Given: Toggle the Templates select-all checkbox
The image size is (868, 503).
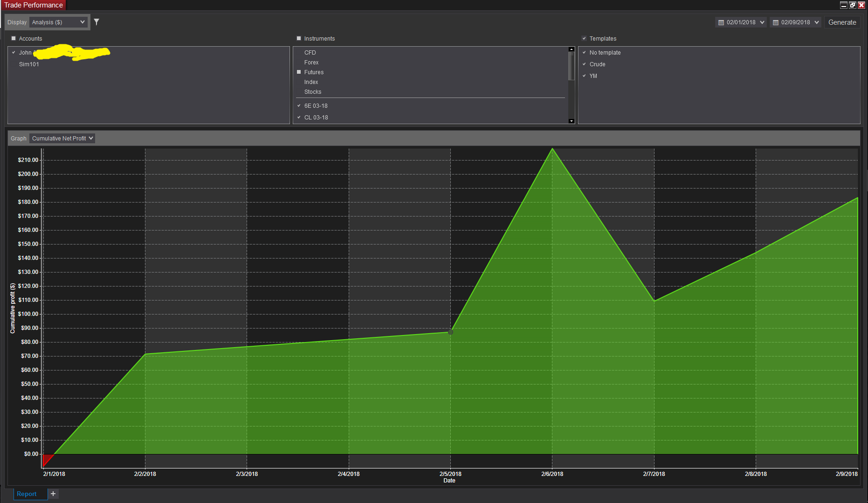Looking at the screenshot, I should coord(584,38).
